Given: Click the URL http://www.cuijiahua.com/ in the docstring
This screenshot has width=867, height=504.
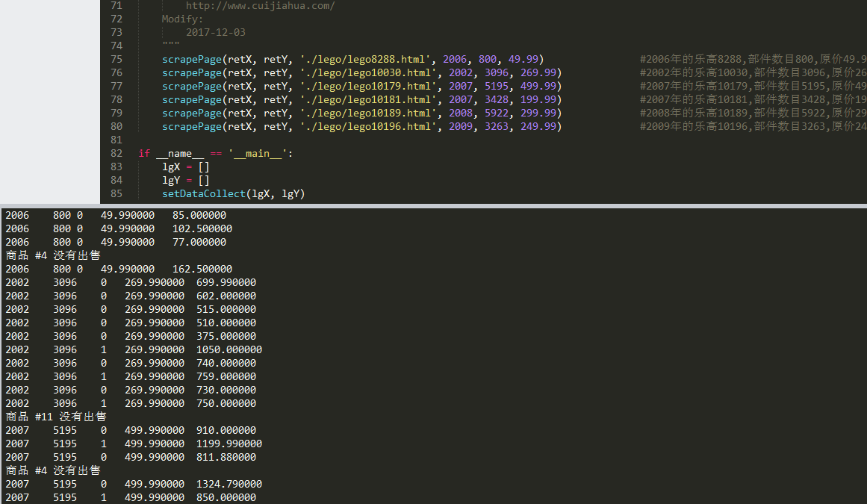Looking at the screenshot, I should tap(260, 5).
